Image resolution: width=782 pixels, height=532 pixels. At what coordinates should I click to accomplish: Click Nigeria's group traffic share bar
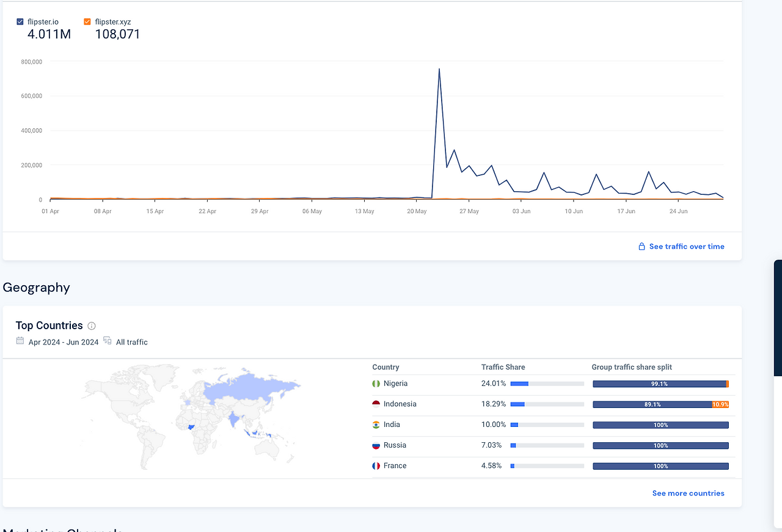tap(660, 384)
